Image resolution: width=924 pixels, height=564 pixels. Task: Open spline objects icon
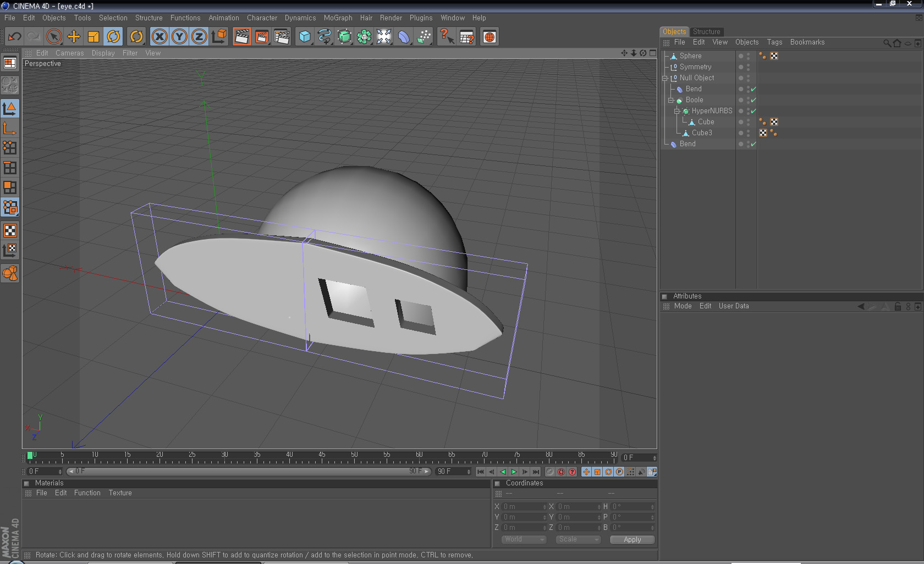pyautogui.click(x=324, y=37)
